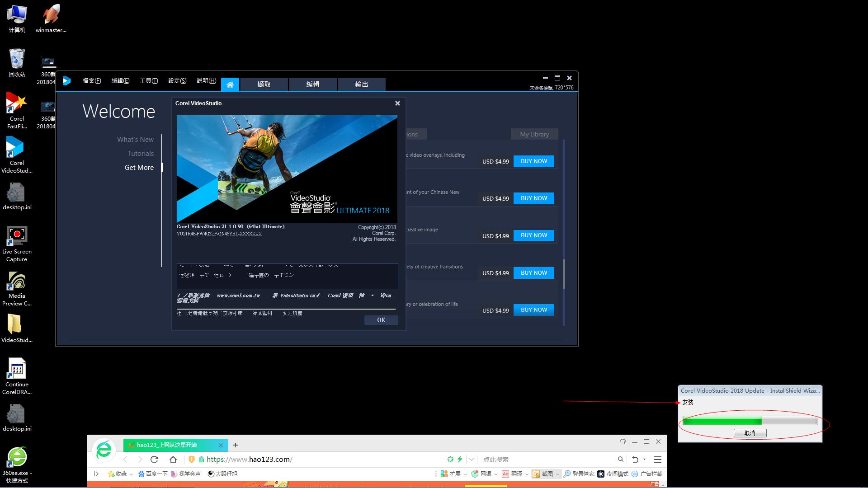Click BUY NOW for celebration of life item
Screen dimensions: 868x488
coord(534,310)
